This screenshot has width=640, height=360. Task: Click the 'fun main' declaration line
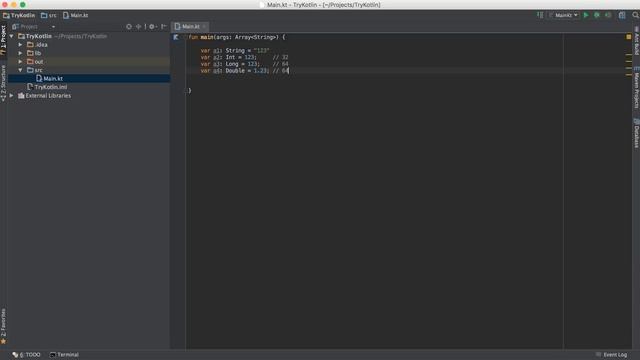click(237, 37)
